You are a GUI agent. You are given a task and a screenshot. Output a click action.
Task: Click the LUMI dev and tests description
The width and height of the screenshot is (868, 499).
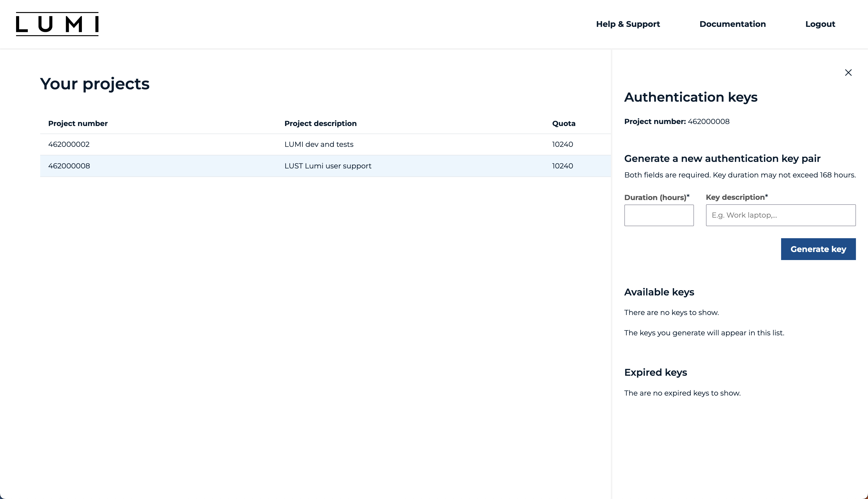pos(319,144)
